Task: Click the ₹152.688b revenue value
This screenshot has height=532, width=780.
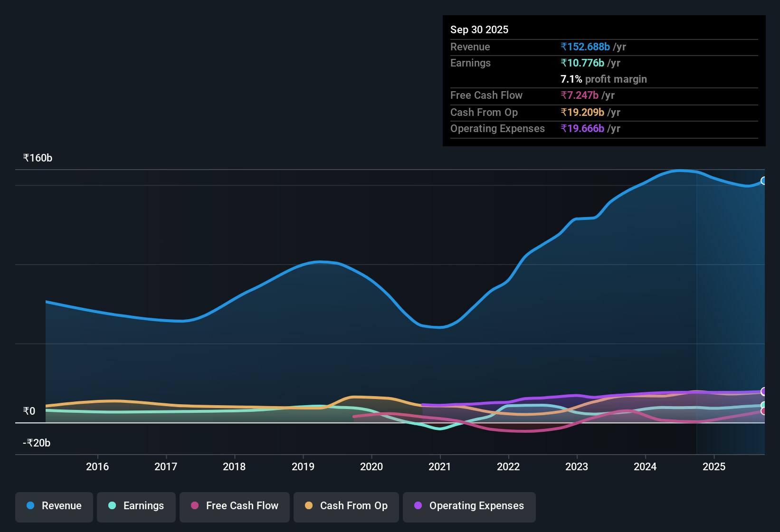Action: [x=585, y=47]
